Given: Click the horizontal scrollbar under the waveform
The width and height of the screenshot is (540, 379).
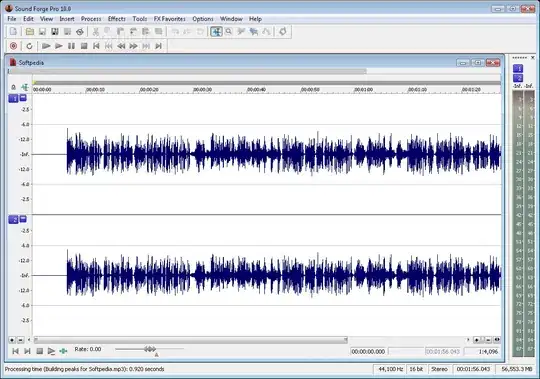Looking at the screenshot, I should [x=191, y=340].
